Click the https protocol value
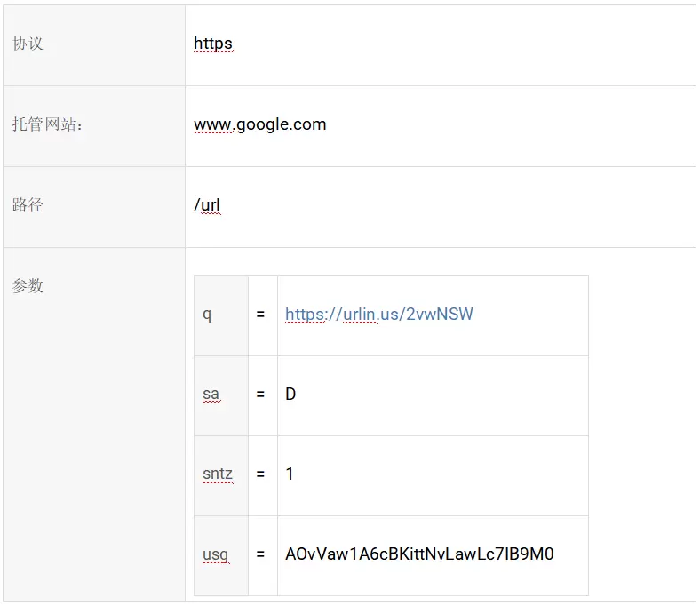This screenshot has height=606, width=700. (x=213, y=44)
